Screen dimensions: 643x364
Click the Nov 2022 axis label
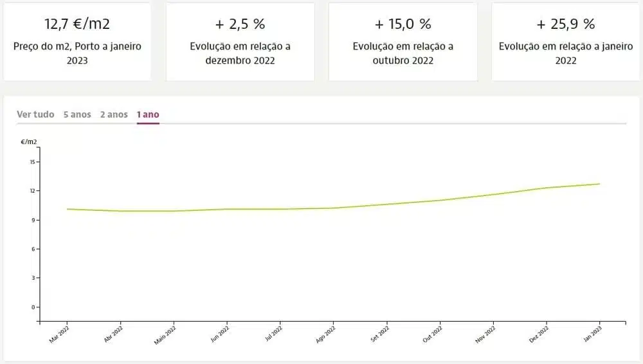[486, 336]
